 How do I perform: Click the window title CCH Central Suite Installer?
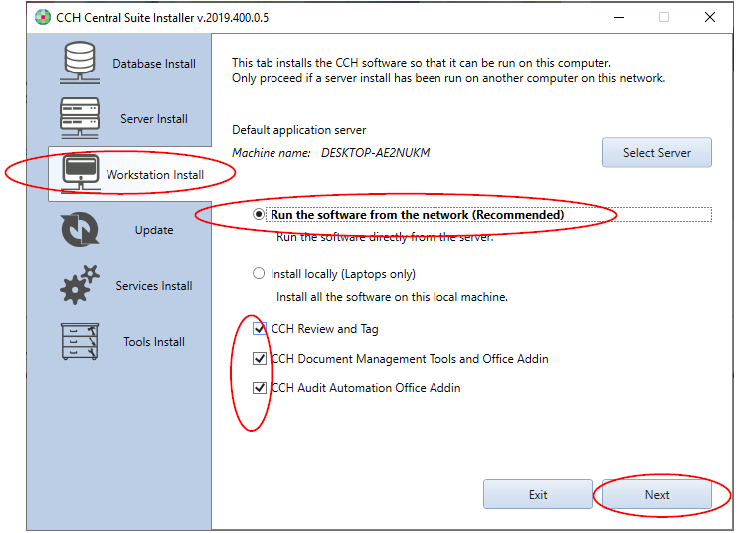[162, 18]
